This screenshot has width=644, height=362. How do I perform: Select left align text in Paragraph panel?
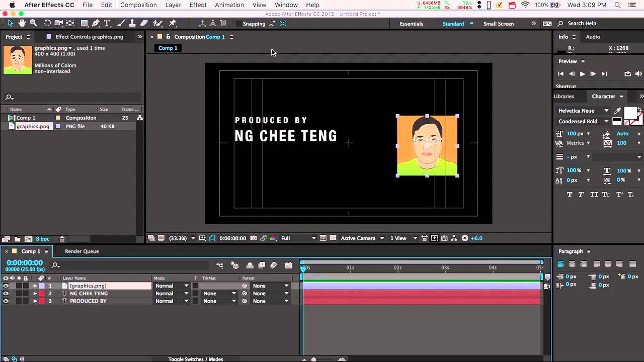pyautogui.click(x=560, y=264)
